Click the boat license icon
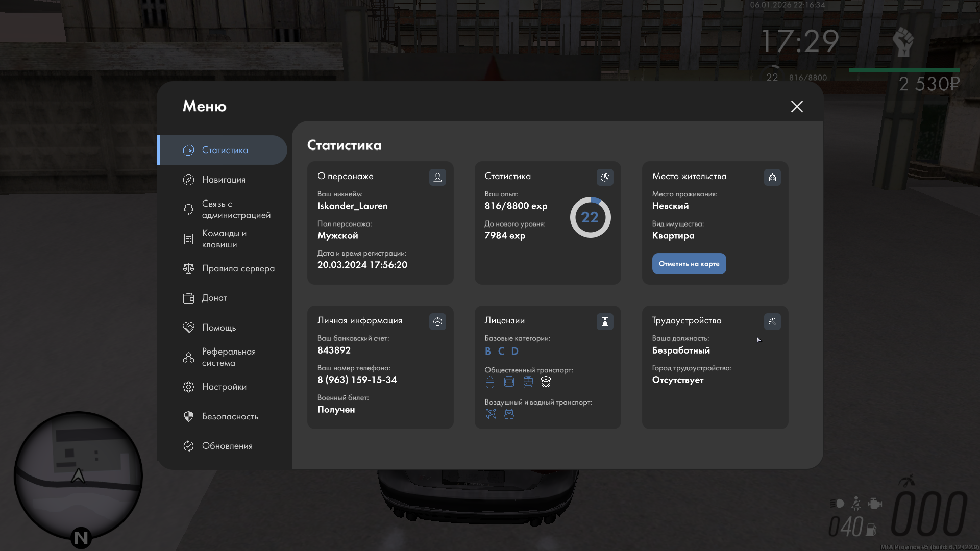Image resolution: width=980 pixels, height=551 pixels. (509, 414)
